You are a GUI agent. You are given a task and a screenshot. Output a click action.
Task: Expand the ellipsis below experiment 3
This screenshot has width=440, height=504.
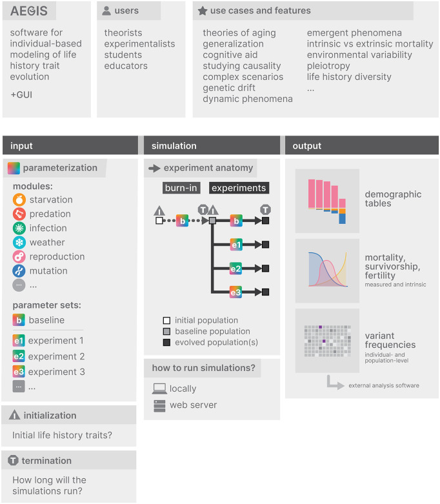pyautogui.click(x=19, y=387)
